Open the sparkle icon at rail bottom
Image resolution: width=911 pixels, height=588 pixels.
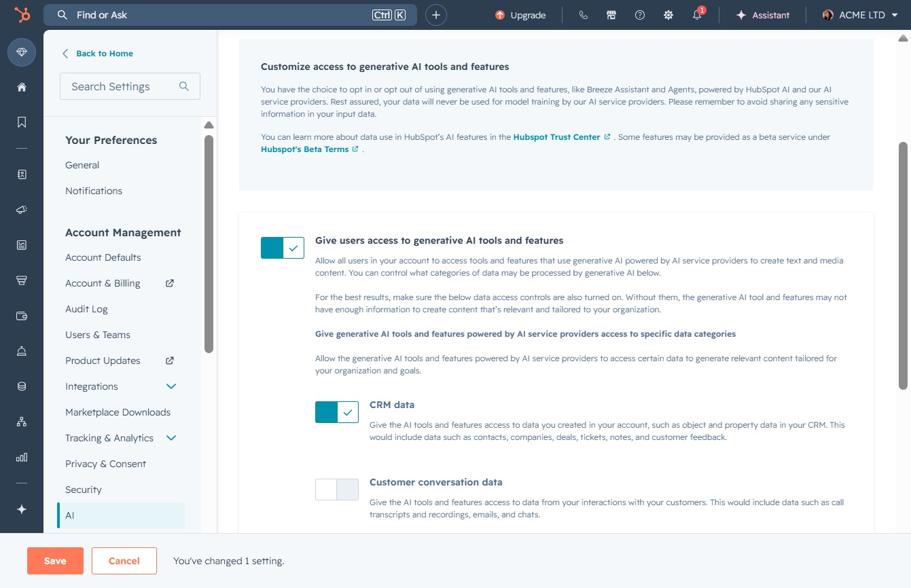click(22, 509)
